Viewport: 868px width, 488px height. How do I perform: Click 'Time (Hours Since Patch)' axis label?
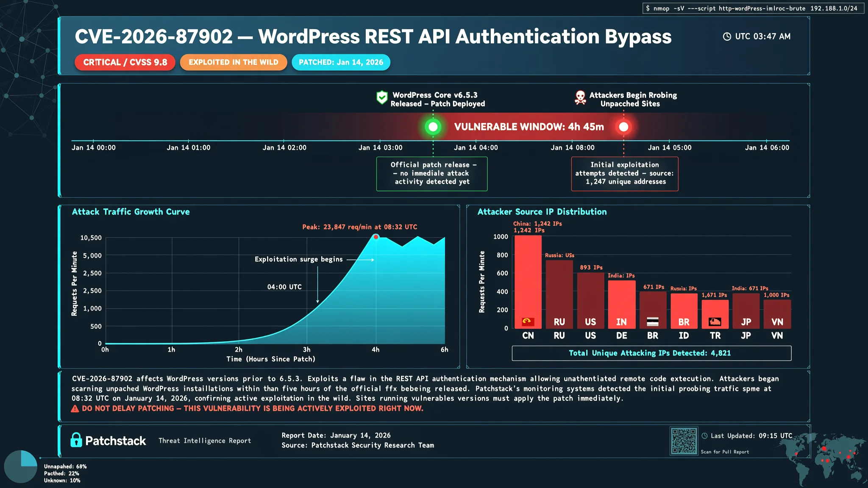[x=271, y=359]
